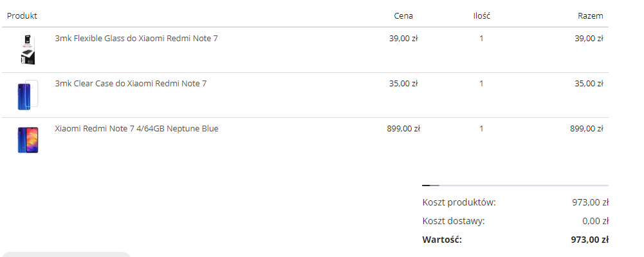Open the 3mk Clear Case product link

[x=131, y=84]
